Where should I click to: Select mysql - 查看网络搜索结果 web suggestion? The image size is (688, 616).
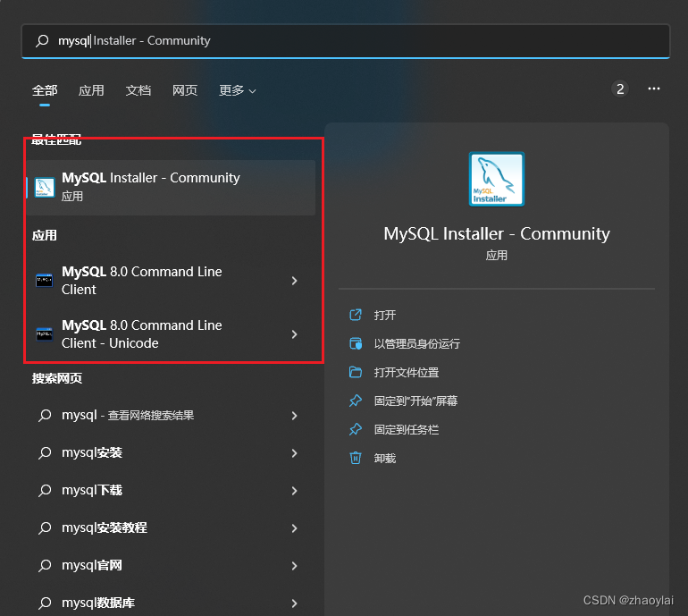pyautogui.click(x=172, y=416)
